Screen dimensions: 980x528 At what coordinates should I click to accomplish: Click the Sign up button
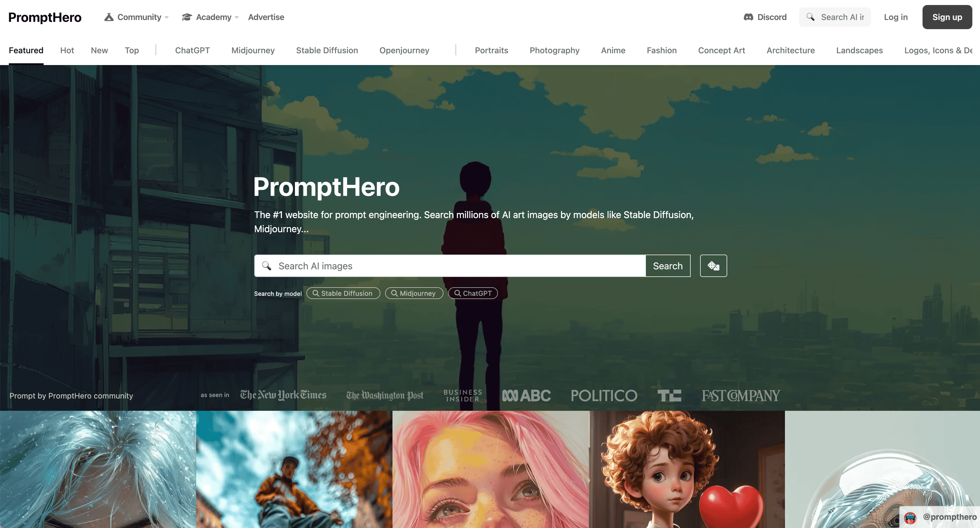(947, 17)
